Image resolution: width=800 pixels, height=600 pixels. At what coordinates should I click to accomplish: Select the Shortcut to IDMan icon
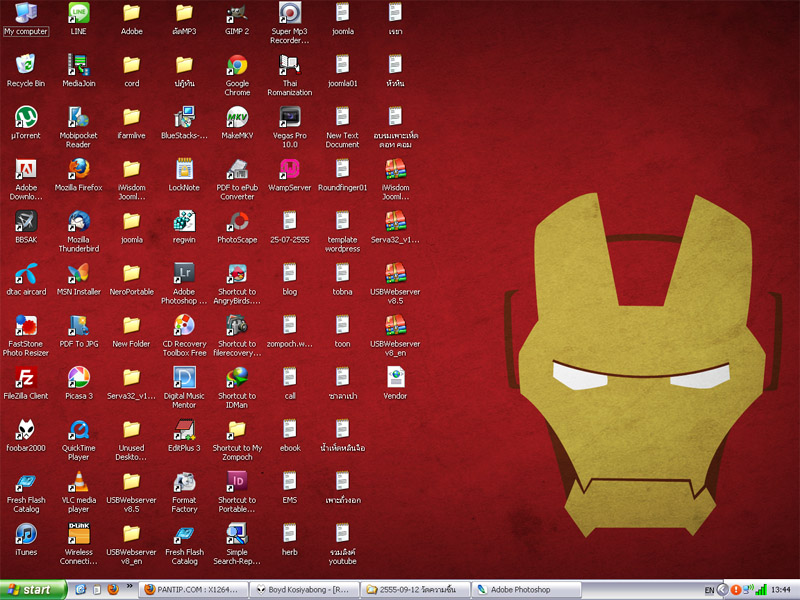237,388
